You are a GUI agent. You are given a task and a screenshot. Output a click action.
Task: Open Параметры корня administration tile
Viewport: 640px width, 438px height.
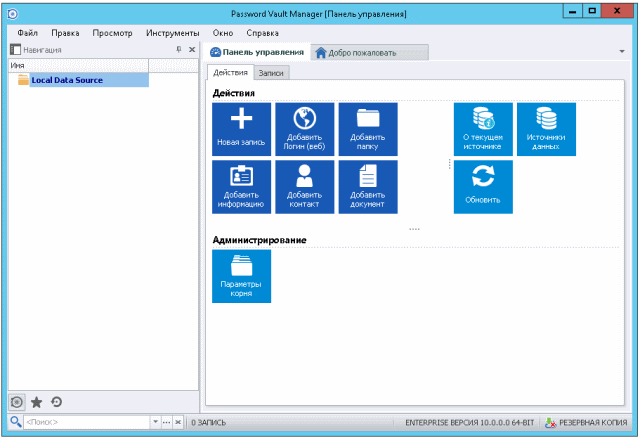pos(241,276)
